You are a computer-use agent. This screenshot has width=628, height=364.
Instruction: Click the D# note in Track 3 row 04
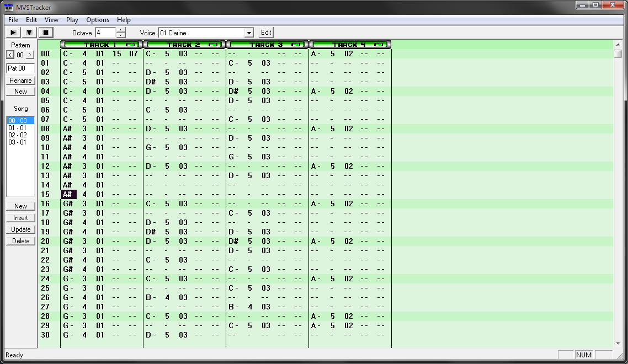pos(233,92)
